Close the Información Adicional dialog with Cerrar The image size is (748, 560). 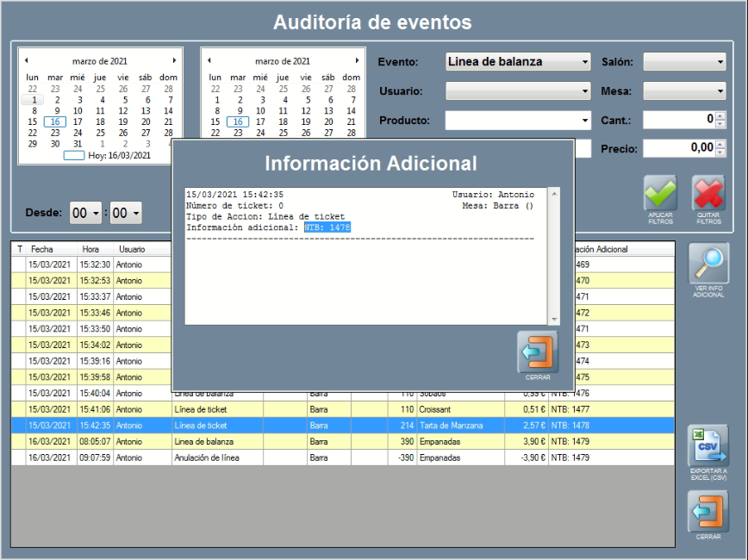[x=537, y=352]
